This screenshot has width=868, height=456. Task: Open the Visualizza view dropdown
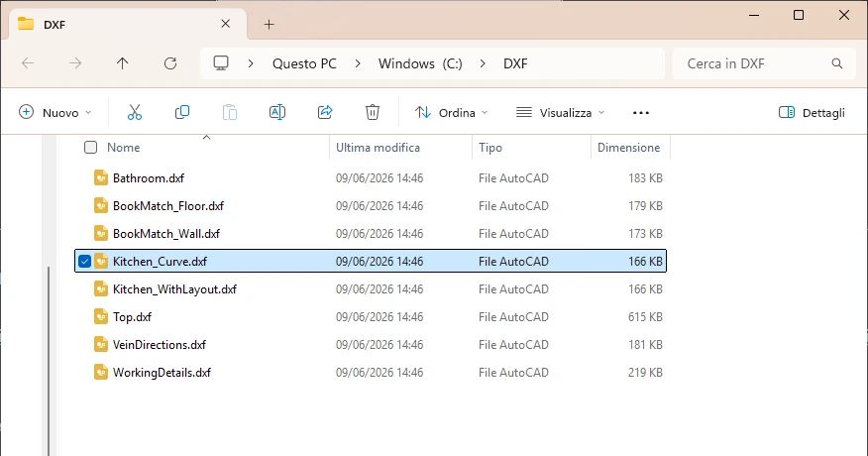coord(560,112)
